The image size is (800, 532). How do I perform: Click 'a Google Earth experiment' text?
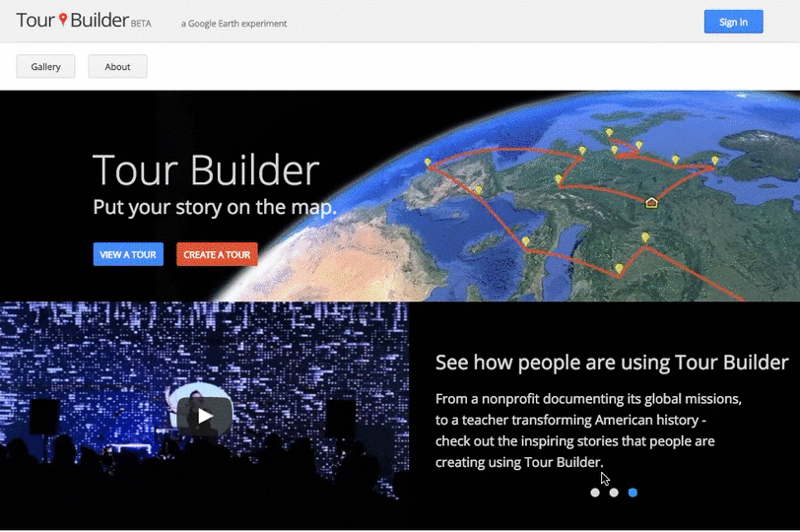[233, 24]
